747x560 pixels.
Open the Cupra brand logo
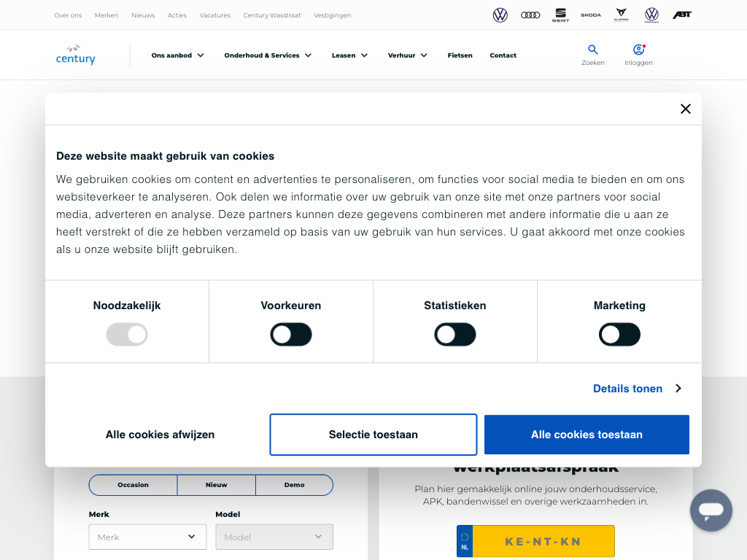(622, 15)
